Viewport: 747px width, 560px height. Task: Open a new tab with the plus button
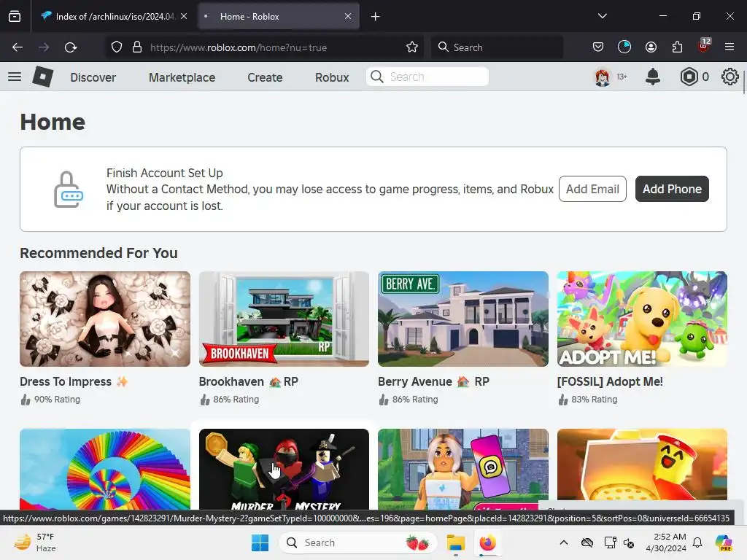tap(376, 17)
